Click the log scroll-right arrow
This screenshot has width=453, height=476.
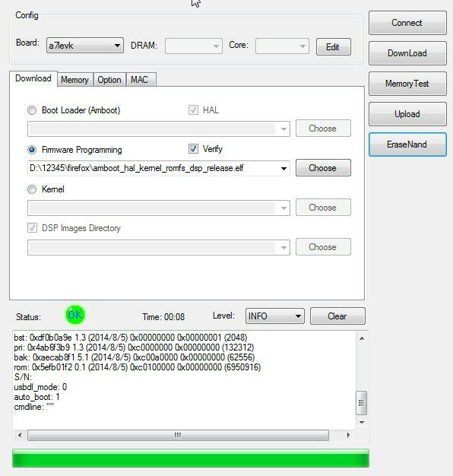348,435
